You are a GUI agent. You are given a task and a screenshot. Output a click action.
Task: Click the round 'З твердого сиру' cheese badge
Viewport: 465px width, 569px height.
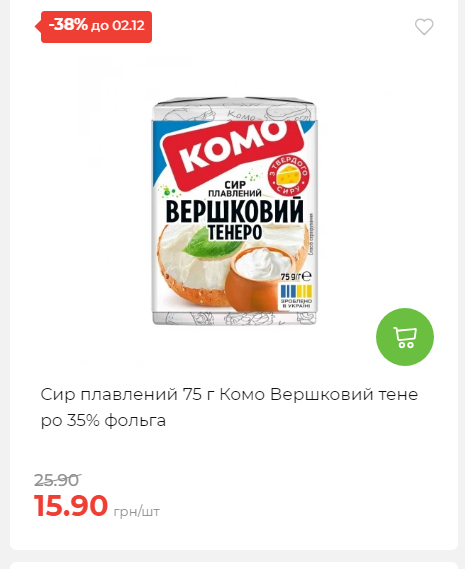[289, 176]
